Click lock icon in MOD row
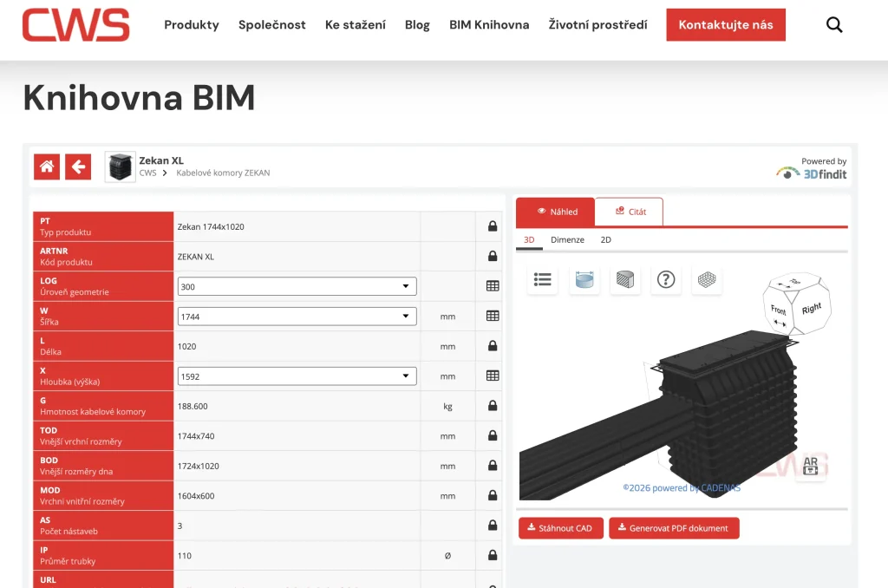The image size is (888, 588). [493, 495]
